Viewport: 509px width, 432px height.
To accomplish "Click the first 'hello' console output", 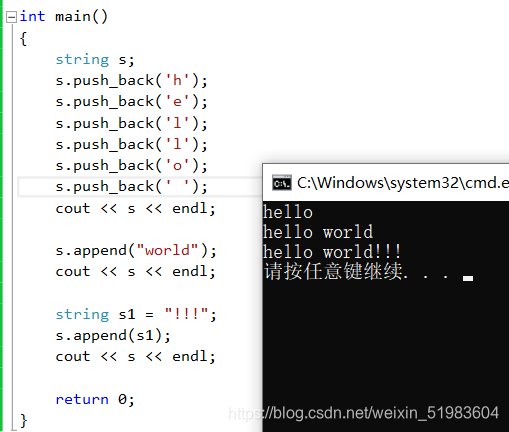I will [288, 212].
